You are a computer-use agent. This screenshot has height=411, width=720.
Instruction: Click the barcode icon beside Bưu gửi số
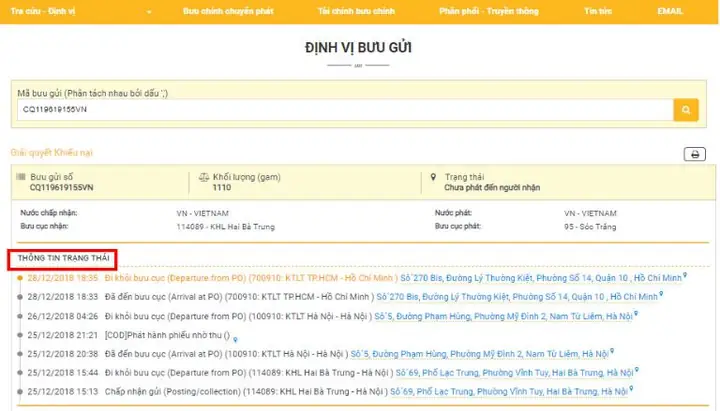pyautogui.click(x=21, y=177)
